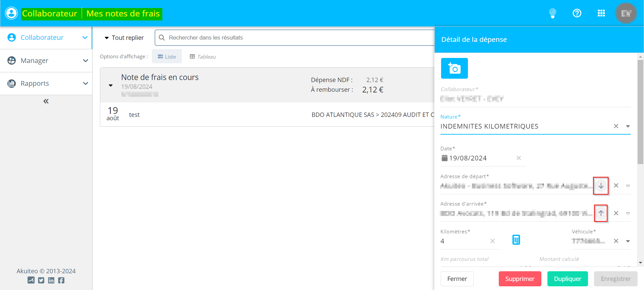This screenshot has height=290, width=644.
Task: Expand the Nature dropdown list
Action: (x=628, y=126)
